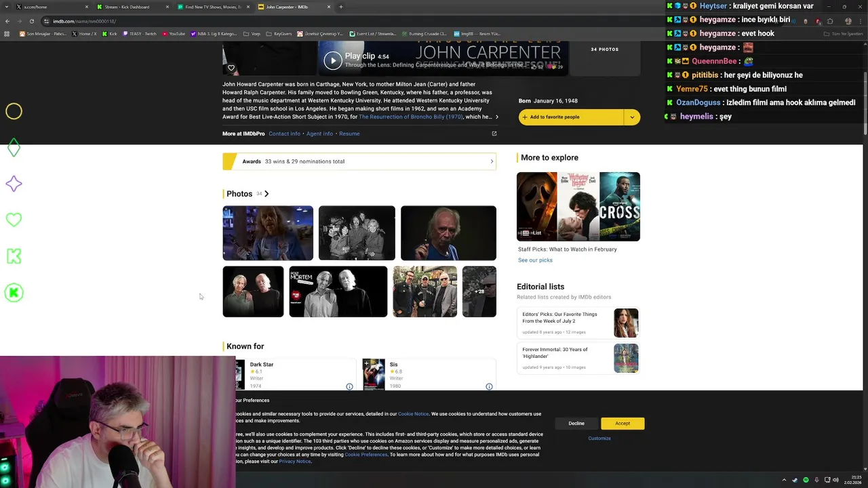Open the Voep bookmarks folder
The height and width of the screenshot is (488, 868).
[x=252, y=33]
